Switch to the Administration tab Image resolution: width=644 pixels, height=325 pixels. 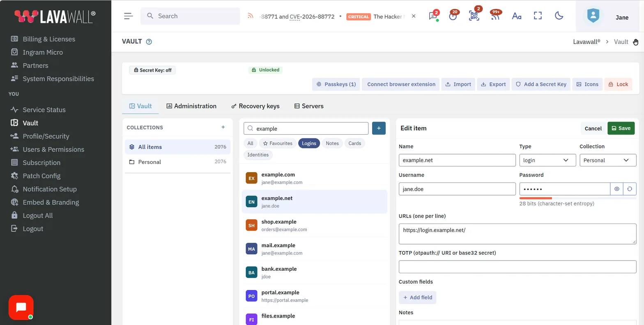(191, 106)
